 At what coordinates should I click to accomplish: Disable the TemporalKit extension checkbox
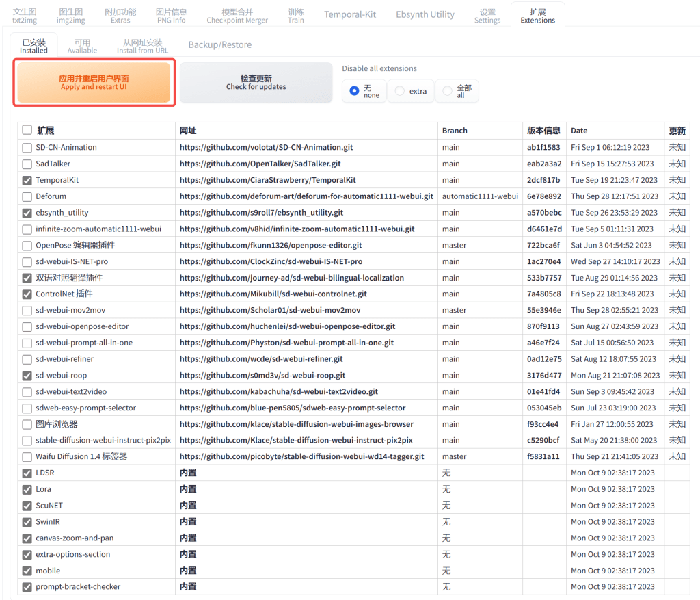pyautogui.click(x=27, y=180)
